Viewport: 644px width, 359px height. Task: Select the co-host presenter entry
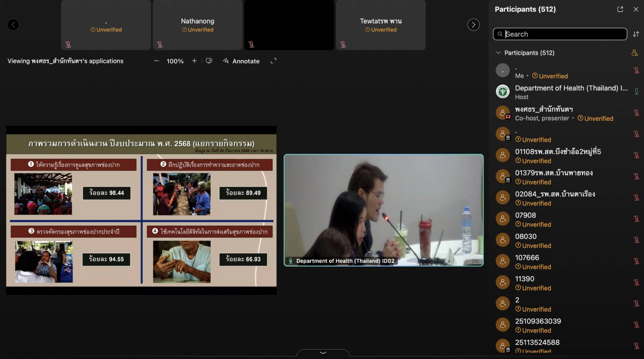[x=544, y=113]
